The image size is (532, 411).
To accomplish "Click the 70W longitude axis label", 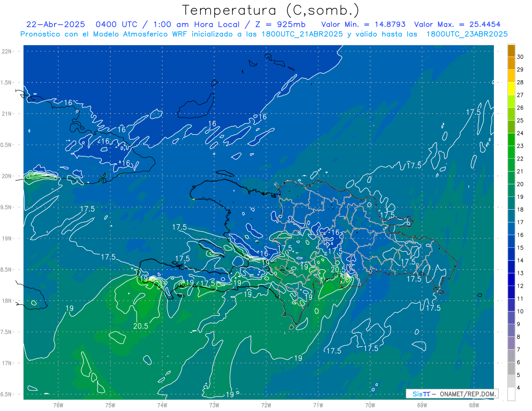I will (370, 405).
